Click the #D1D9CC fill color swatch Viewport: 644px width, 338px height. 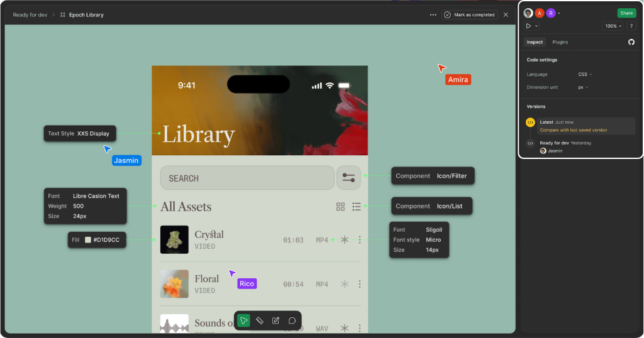[x=88, y=240]
